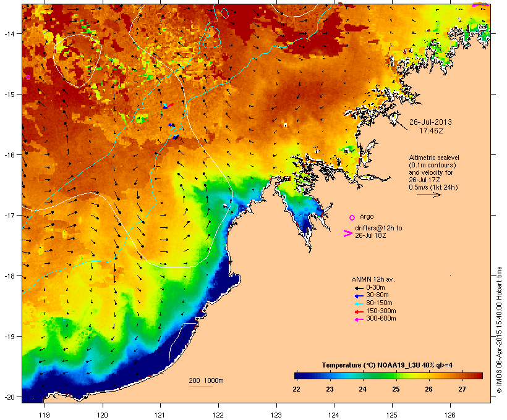This screenshot has height=420, width=507.
Task: Click the '30-80m' depth label
Action: click(x=377, y=295)
